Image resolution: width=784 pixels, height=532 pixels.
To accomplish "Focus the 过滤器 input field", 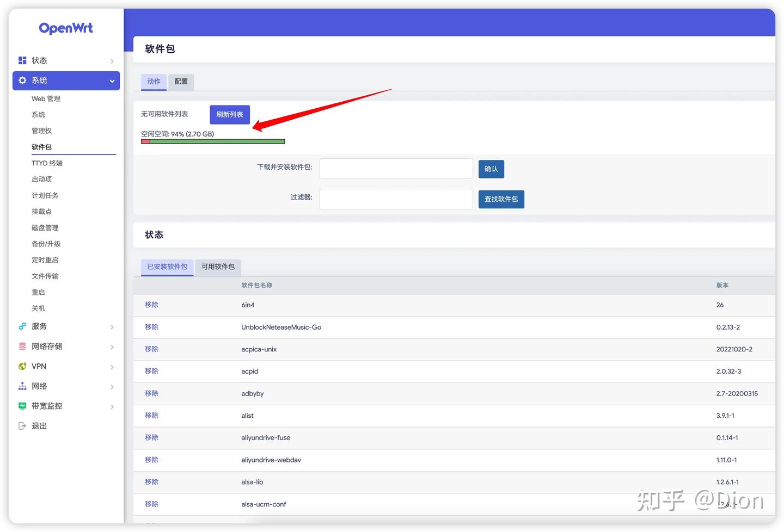I will [x=396, y=199].
